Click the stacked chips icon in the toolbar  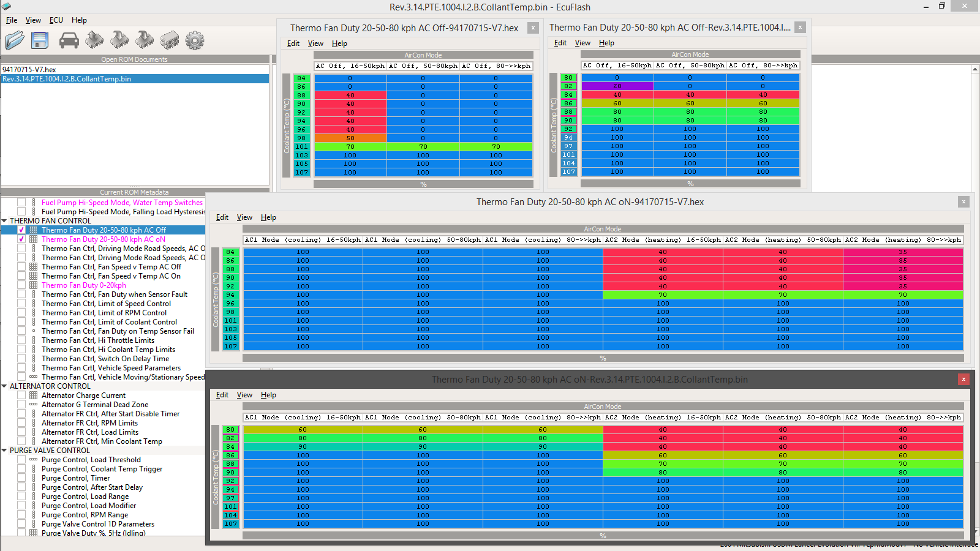coord(170,40)
